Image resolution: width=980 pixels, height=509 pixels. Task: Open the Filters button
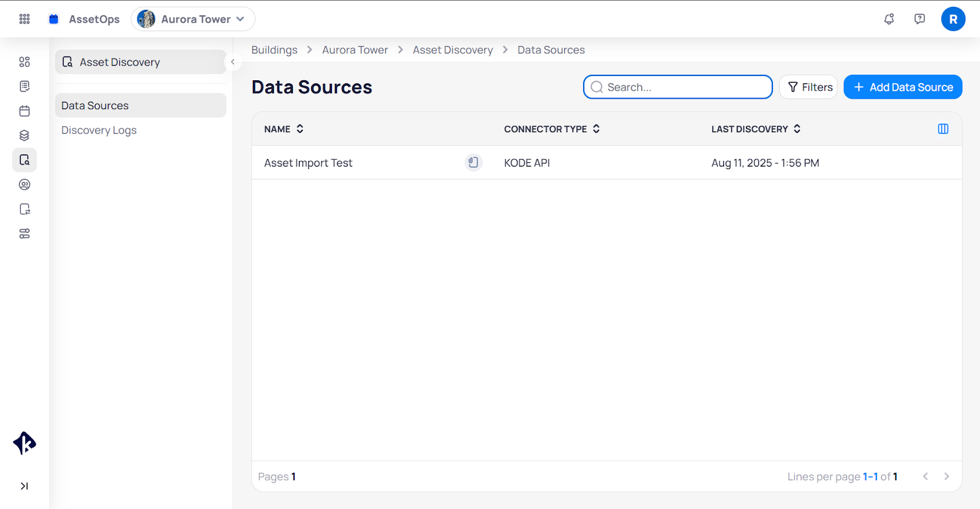click(x=809, y=87)
